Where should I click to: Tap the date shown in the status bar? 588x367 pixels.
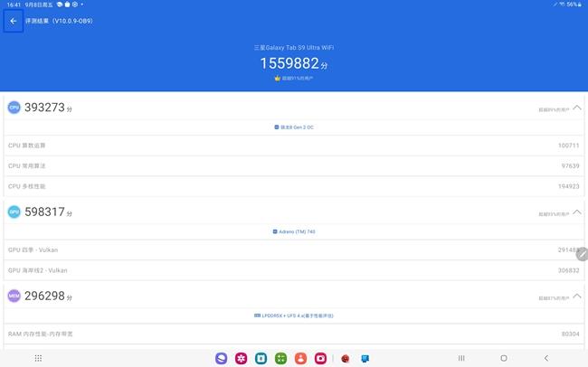pyautogui.click(x=39, y=5)
